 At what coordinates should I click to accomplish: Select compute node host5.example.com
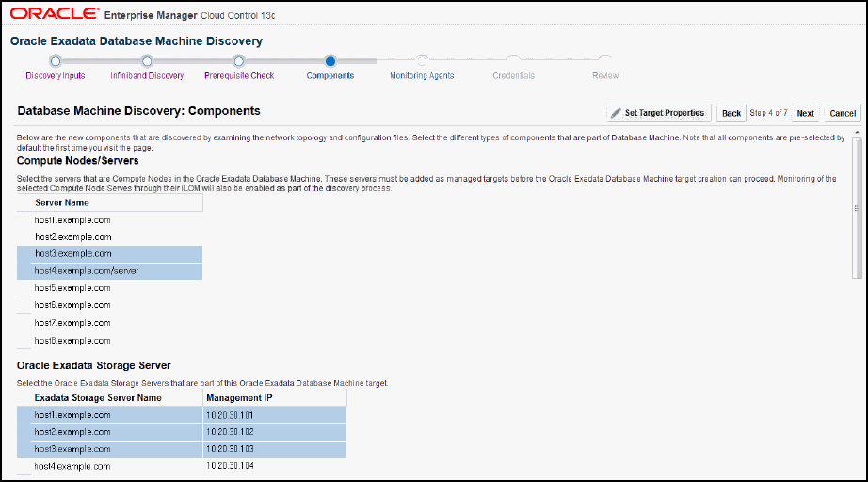[109, 288]
